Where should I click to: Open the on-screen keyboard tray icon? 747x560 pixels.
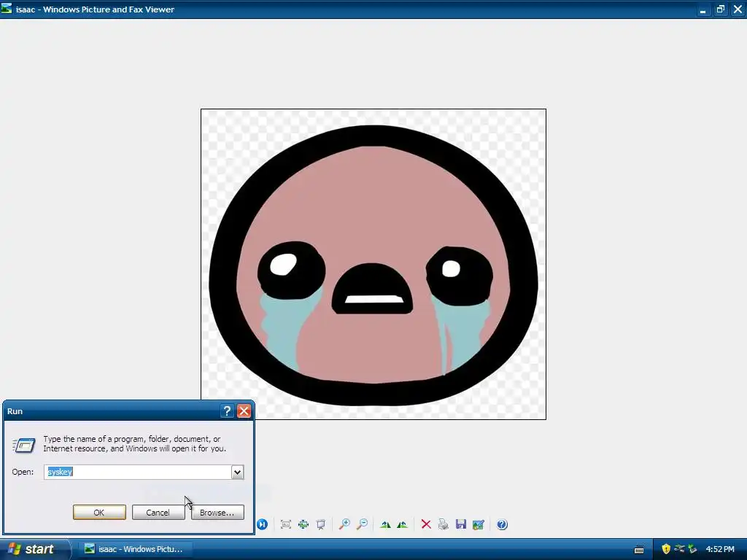coord(639,550)
